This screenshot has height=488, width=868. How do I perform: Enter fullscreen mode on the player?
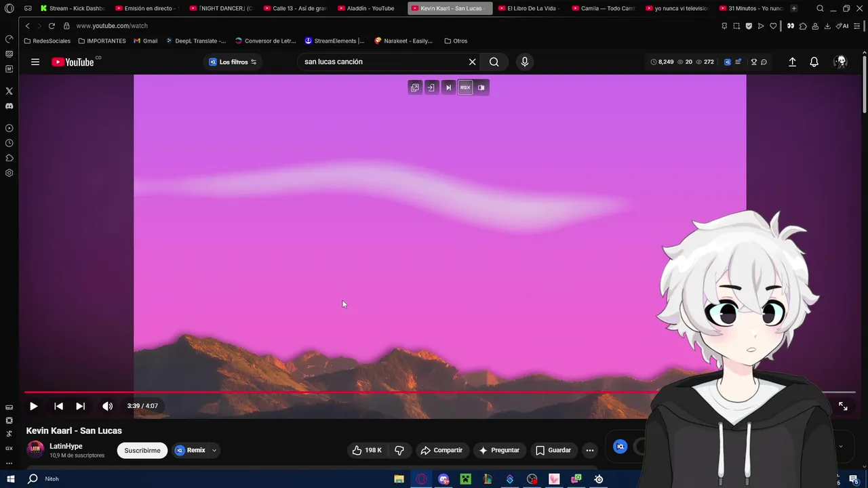843,406
